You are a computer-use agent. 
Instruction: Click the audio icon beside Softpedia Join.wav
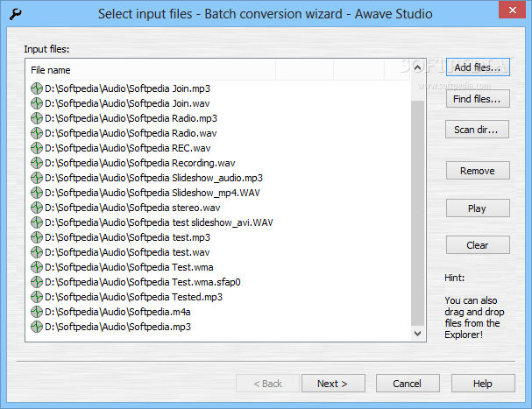(x=36, y=103)
